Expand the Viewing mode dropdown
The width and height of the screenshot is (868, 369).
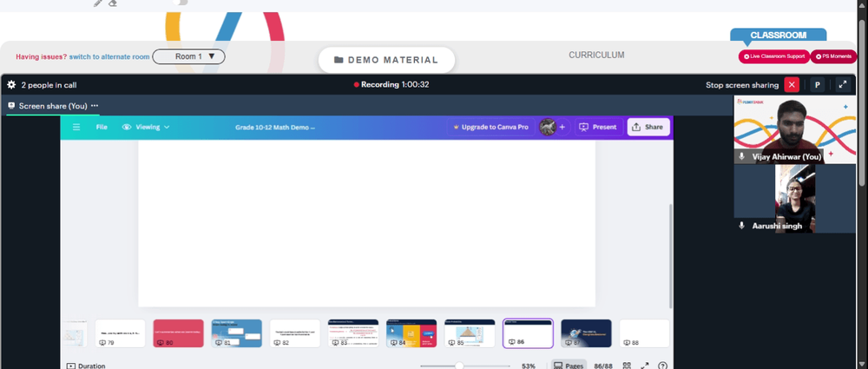(x=146, y=127)
